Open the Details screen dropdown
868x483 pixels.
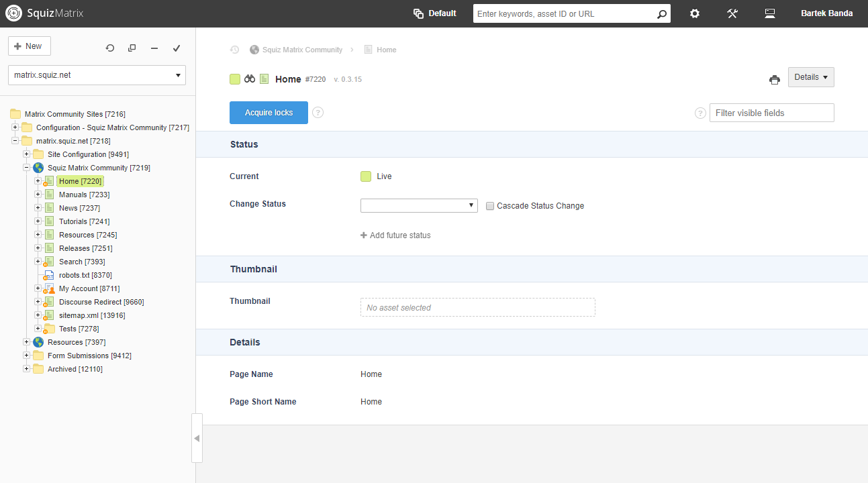pos(811,77)
